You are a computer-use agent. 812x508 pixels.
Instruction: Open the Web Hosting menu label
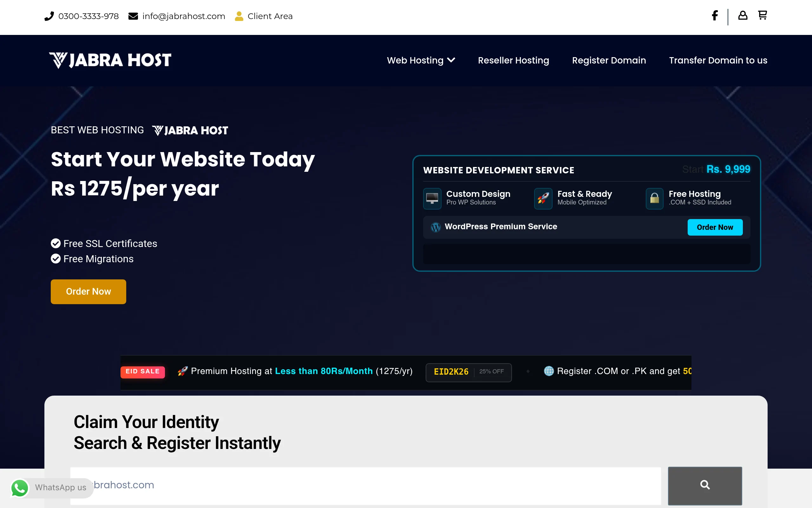[x=415, y=60]
